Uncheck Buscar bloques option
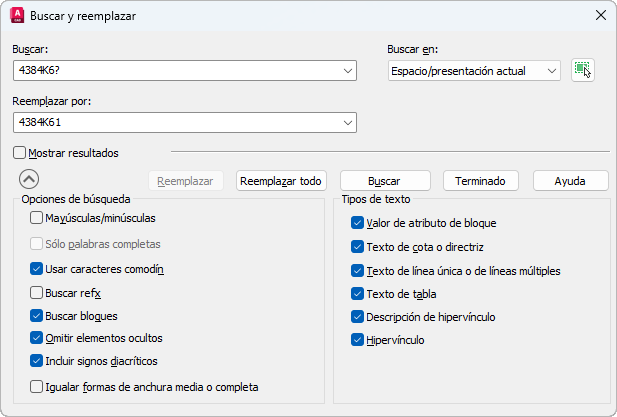 37,316
